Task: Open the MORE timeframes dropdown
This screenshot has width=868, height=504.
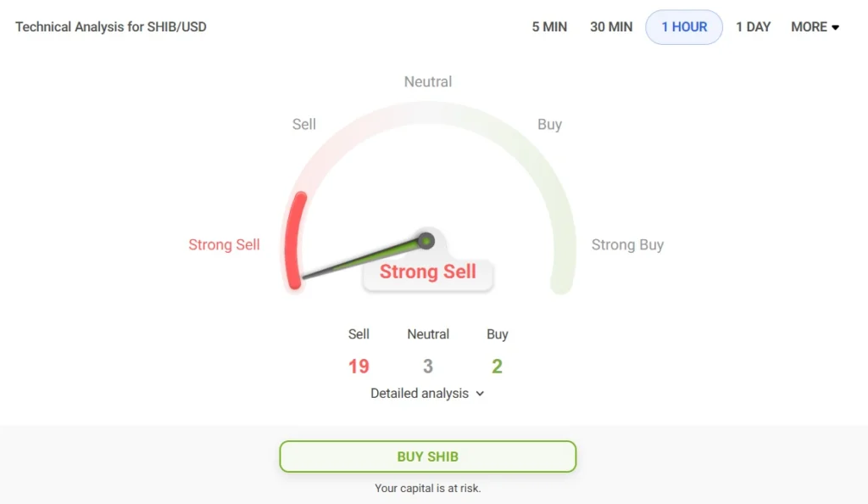Action: (x=815, y=27)
